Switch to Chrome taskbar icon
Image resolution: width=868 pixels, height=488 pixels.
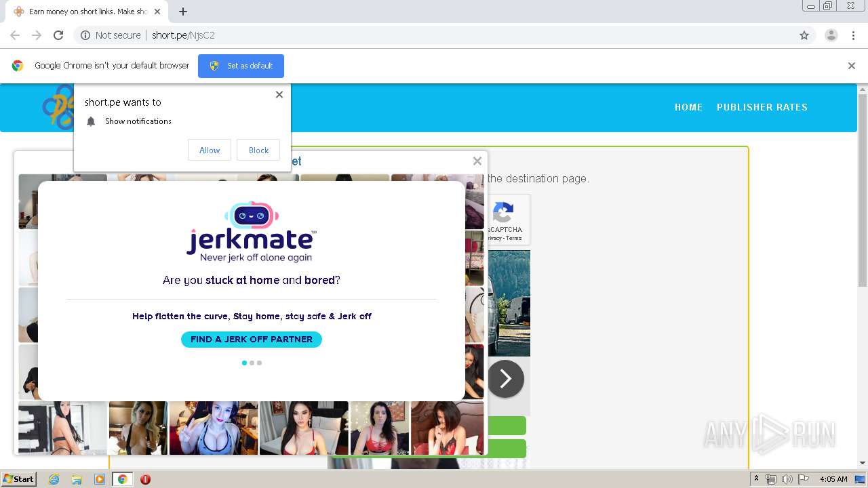click(122, 479)
